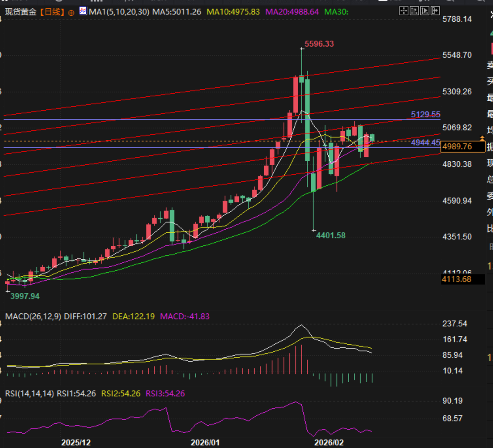Click the 3997.94 low price label
Viewport: 493px width, 448px height.
25,296
